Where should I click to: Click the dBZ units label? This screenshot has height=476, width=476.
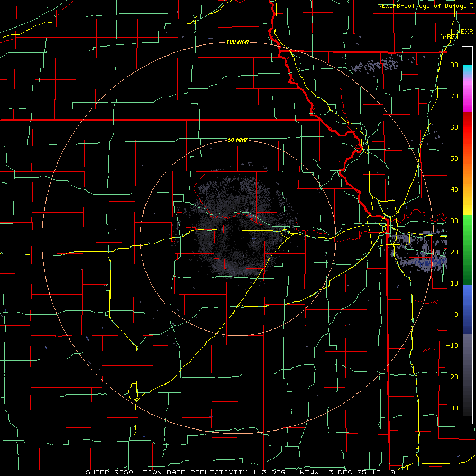coord(449,37)
